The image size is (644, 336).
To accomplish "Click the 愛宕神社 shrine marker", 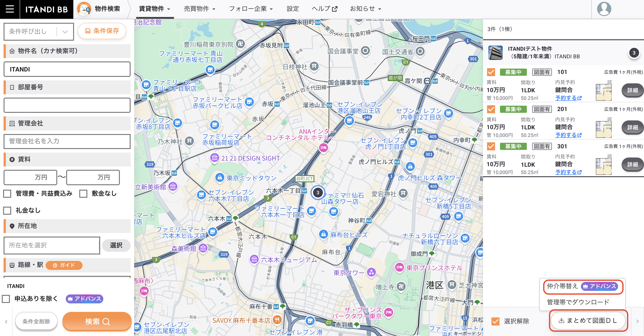I will [403, 193].
